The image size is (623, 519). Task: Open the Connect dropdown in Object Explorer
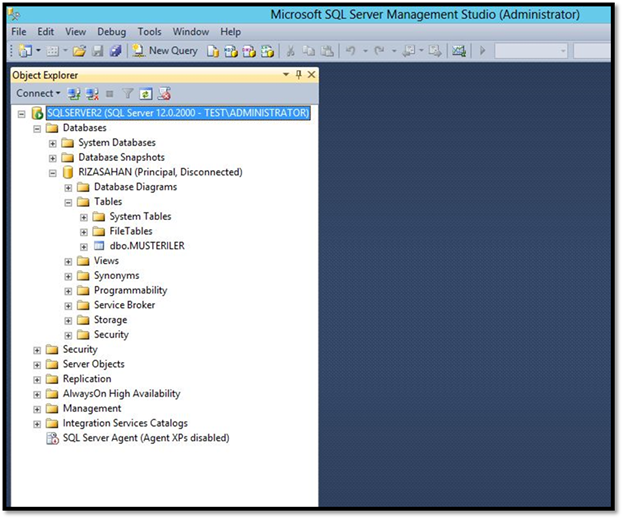(x=38, y=93)
